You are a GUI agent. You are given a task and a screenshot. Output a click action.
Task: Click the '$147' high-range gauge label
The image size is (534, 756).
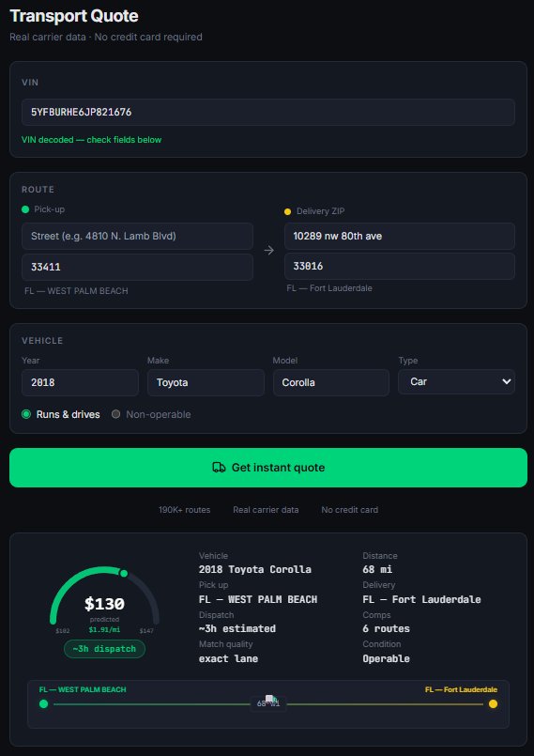pos(146,631)
